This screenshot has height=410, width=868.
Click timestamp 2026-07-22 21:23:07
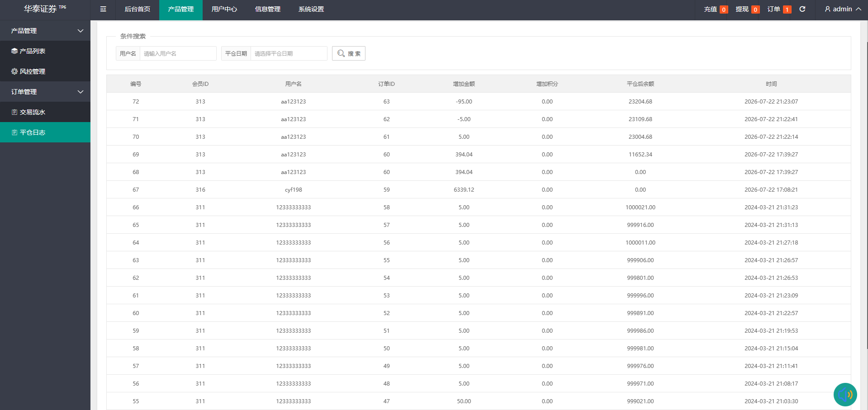point(771,102)
